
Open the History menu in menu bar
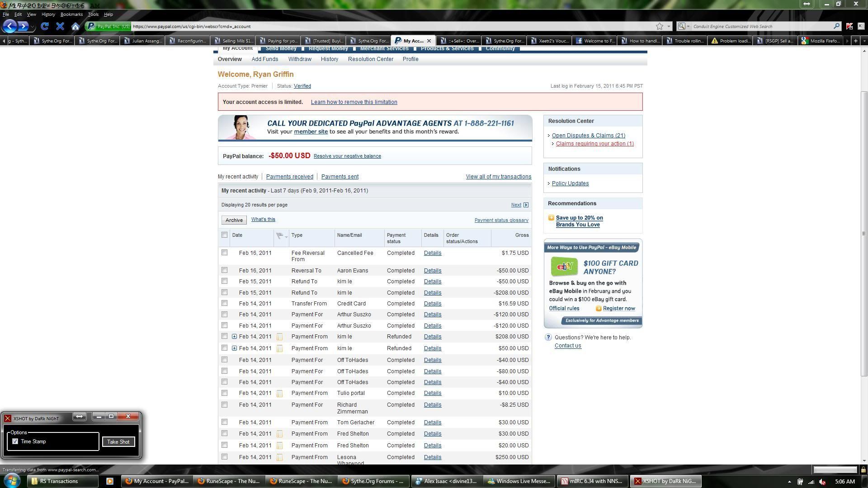point(48,14)
